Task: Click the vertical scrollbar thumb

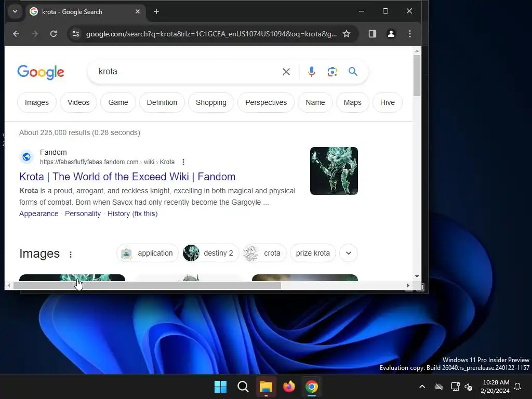Action: (x=417, y=75)
